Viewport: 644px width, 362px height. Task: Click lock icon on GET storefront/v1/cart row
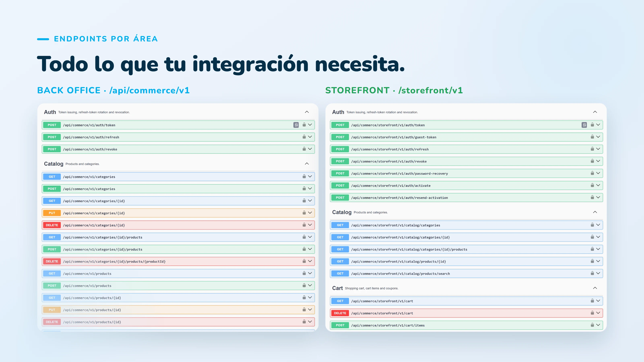coord(592,301)
